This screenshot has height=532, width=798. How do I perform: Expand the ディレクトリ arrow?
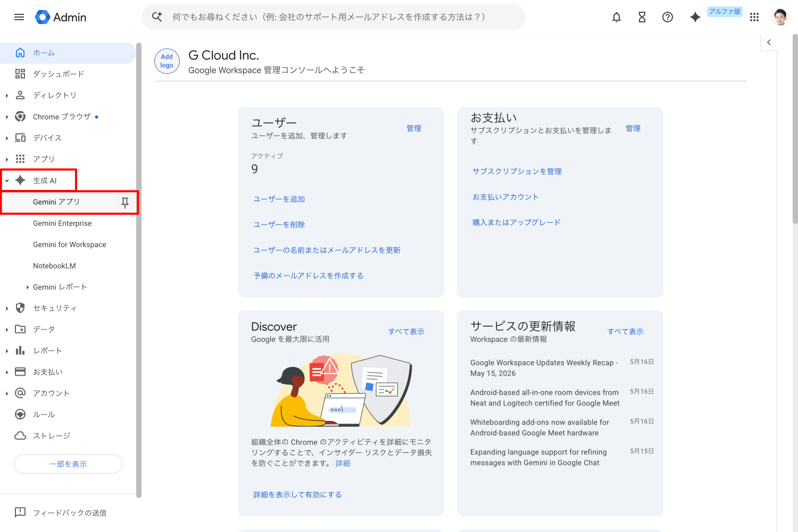click(x=7, y=96)
